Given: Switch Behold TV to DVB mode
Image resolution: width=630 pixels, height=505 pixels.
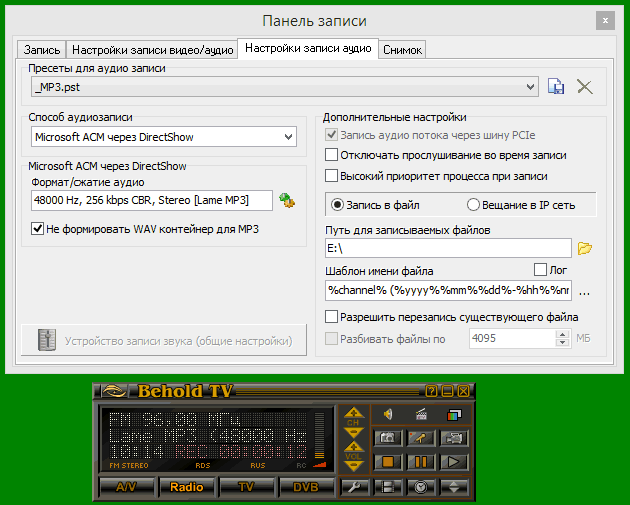Looking at the screenshot, I should pos(306,487).
